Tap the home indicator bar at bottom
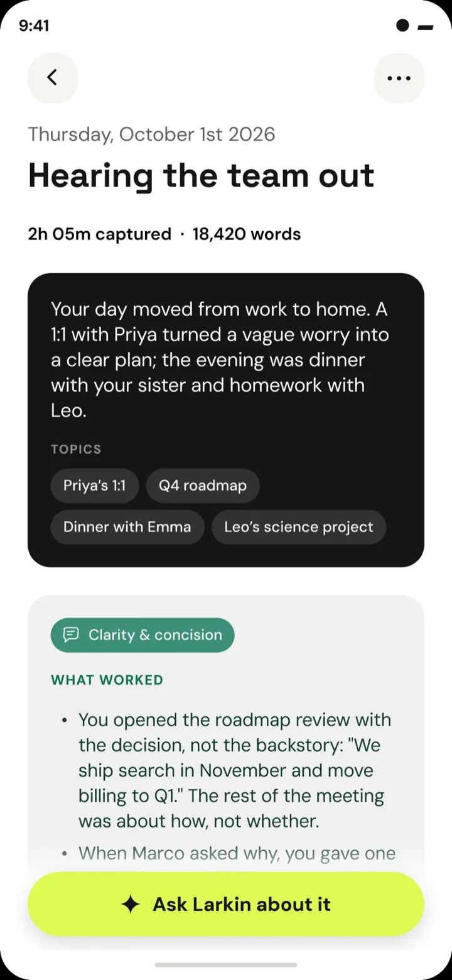Viewport: 452px width, 980px height. click(226, 965)
